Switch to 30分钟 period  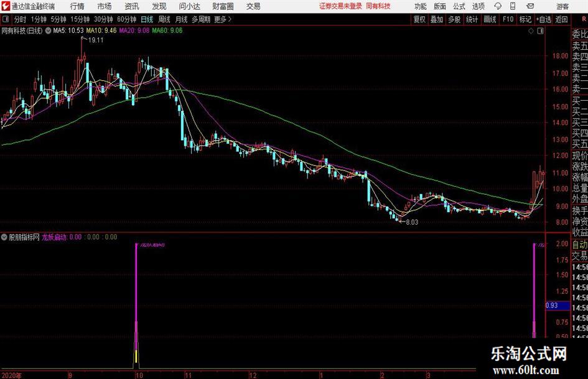(103, 19)
